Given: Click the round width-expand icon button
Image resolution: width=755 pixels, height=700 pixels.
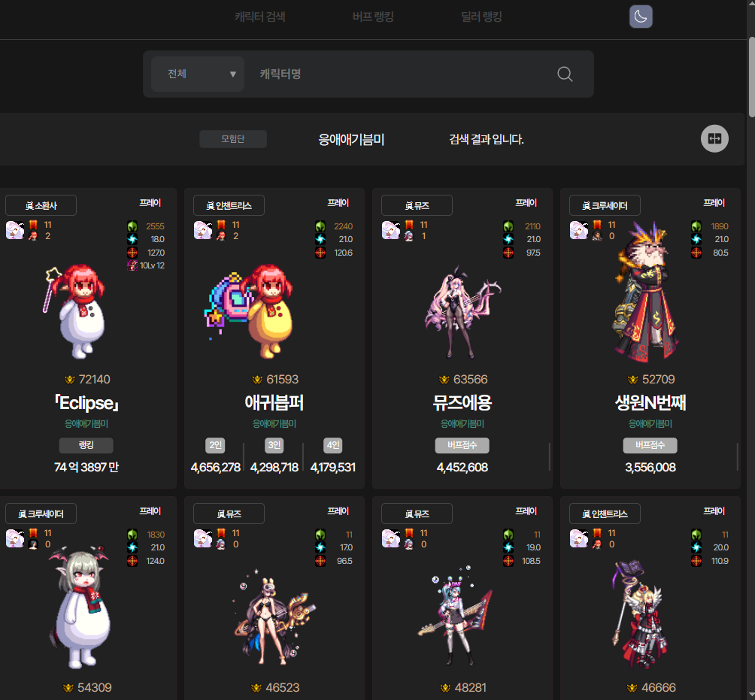Looking at the screenshot, I should point(714,138).
